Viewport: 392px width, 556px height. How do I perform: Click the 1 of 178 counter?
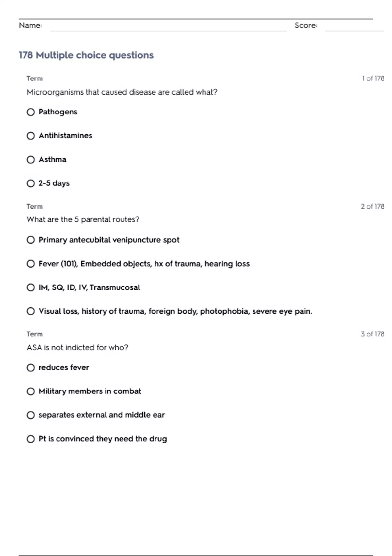[x=373, y=78]
